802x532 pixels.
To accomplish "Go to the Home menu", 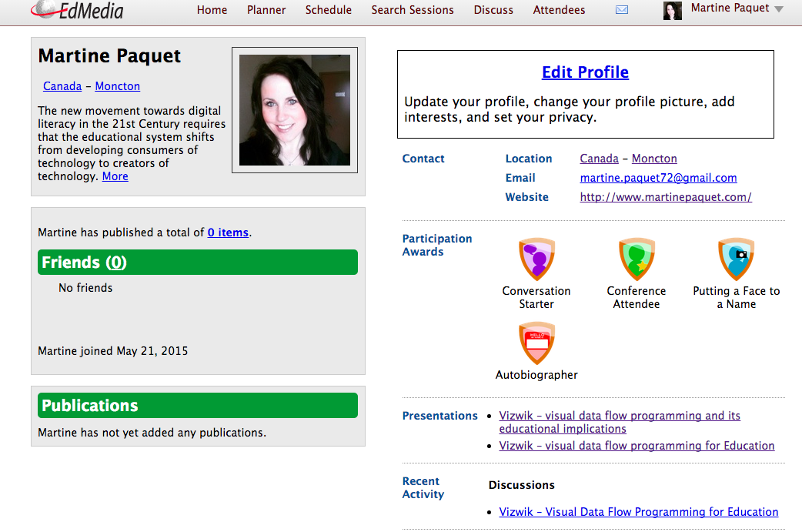I will [x=212, y=10].
